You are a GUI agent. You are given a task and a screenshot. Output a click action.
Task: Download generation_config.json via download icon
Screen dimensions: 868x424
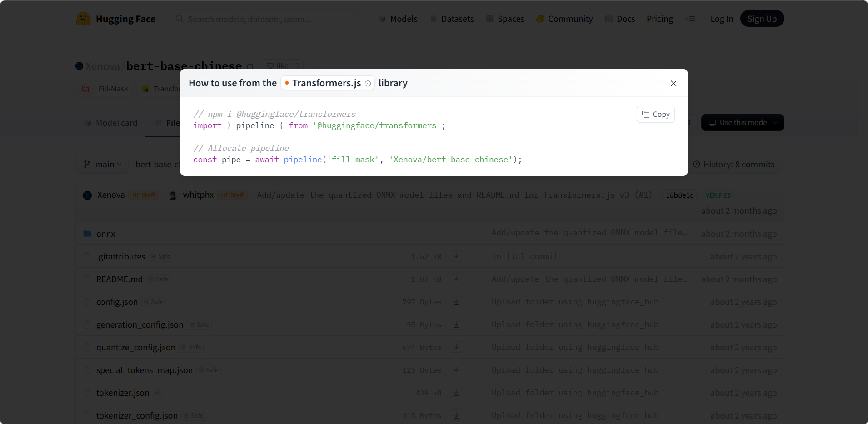click(456, 324)
